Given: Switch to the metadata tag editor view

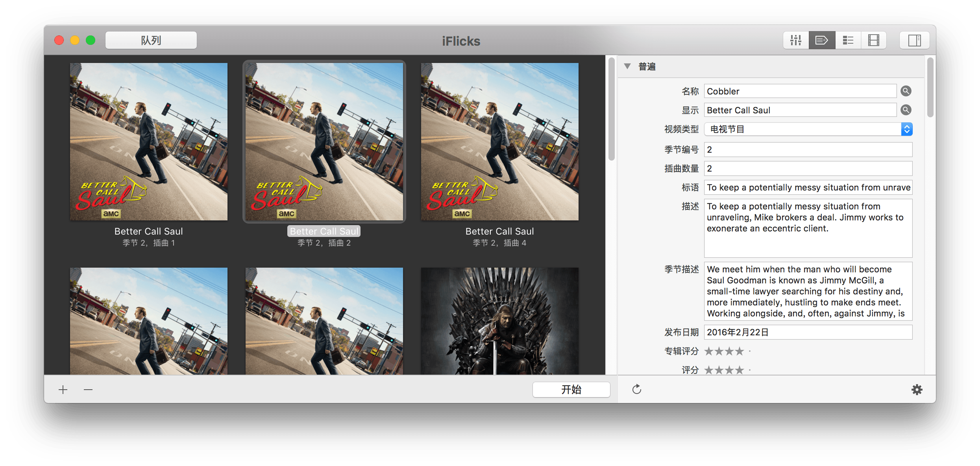Looking at the screenshot, I should click(x=822, y=40).
